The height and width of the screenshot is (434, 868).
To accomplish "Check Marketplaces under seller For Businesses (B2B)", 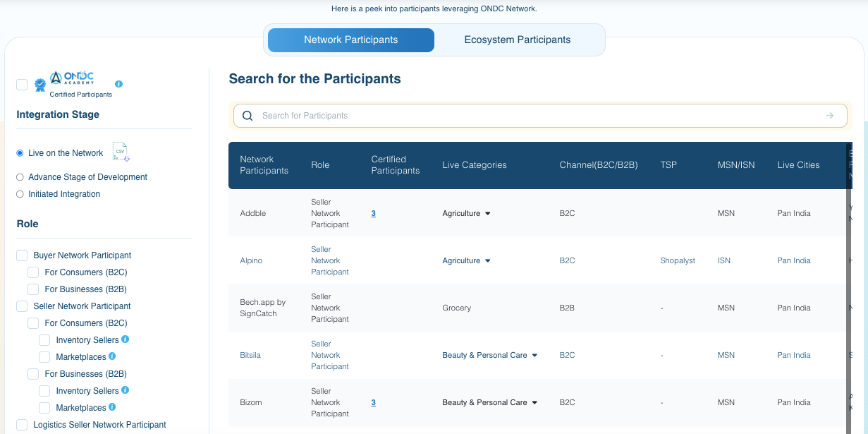I will click(x=44, y=408).
